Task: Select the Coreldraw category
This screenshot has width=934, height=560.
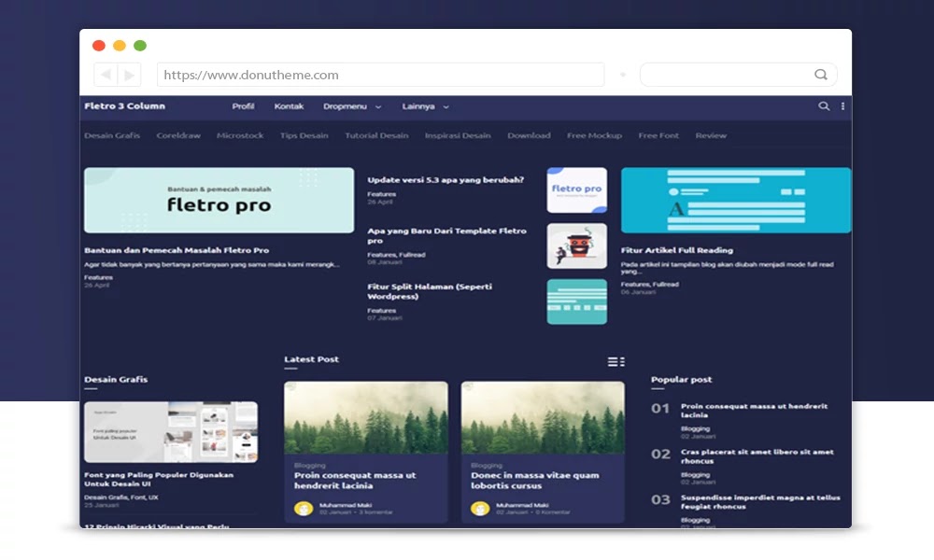Action: [178, 135]
